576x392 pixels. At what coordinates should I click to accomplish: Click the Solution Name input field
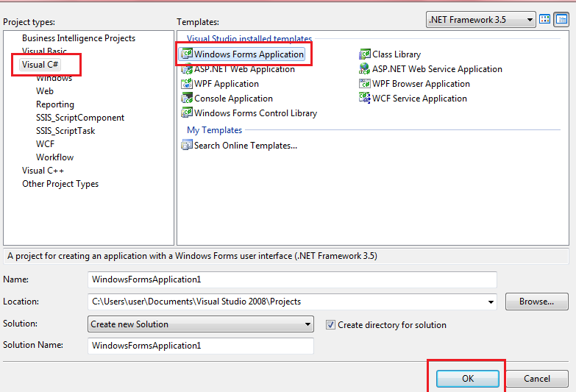201,346
